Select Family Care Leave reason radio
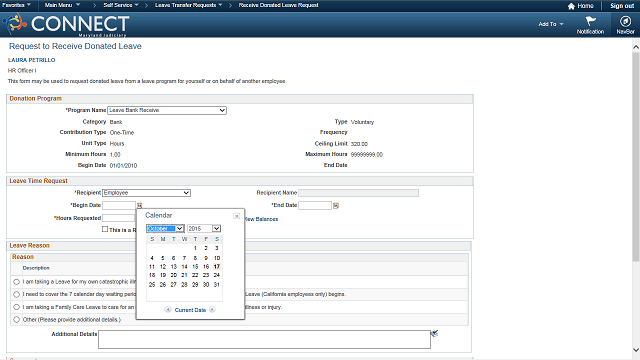Image resolution: width=640 pixels, height=360 pixels. [16, 307]
